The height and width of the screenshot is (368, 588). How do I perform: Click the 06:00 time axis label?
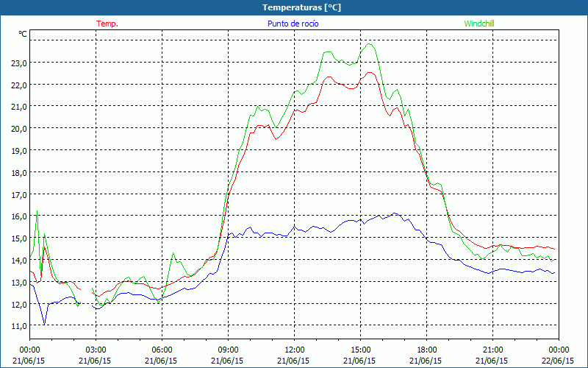(161, 350)
